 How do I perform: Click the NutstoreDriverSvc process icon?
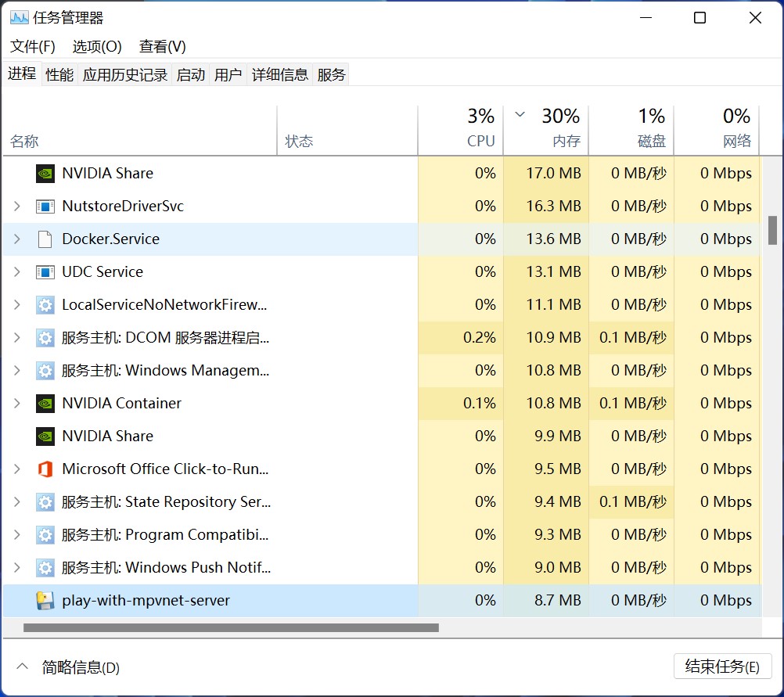coord(45,207)
